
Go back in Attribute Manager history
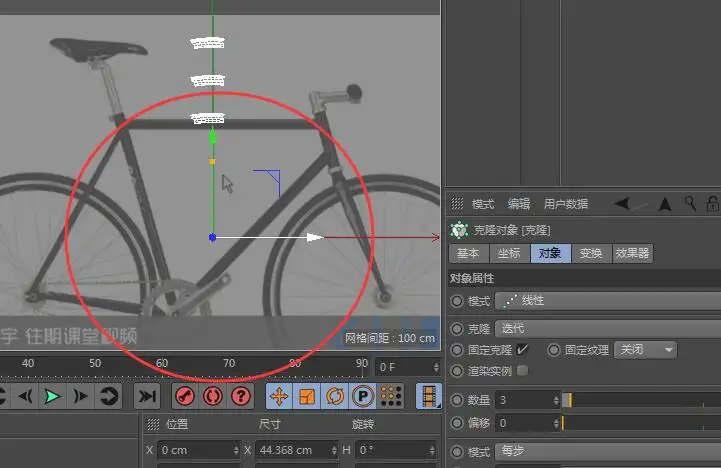(x=622, y=203)
